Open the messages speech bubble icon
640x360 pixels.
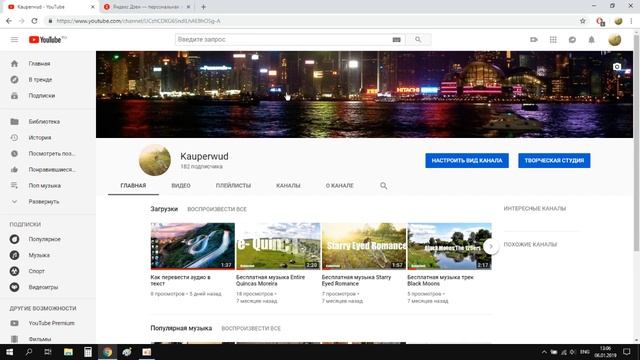coord(572,40)
